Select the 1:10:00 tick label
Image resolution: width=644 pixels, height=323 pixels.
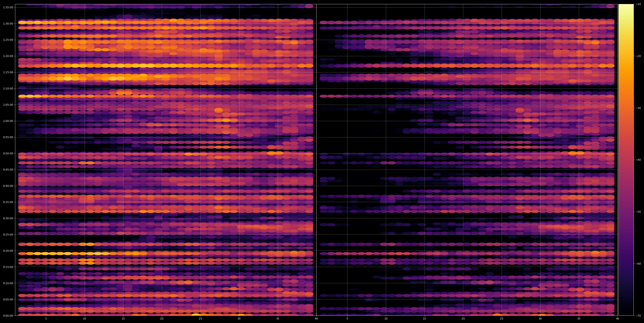click(8, 88)
